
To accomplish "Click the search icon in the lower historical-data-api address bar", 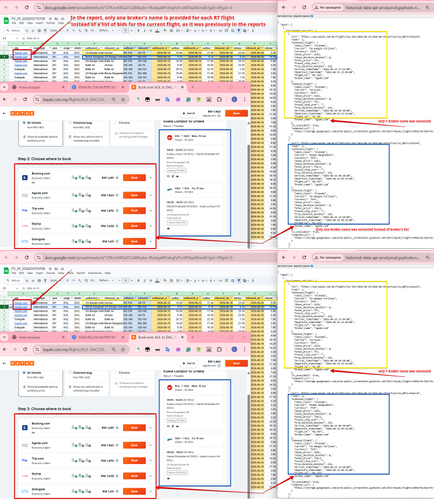I will click(428, 257).
